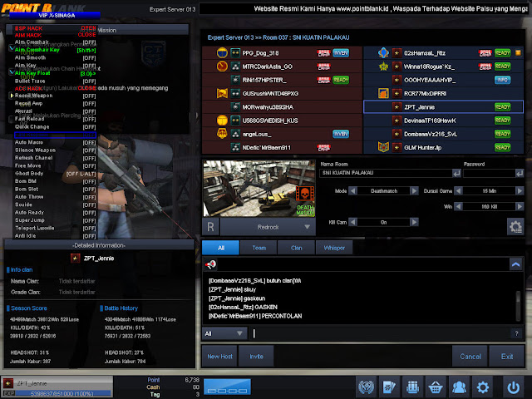
Task: Click RCR77MixDIPRRI clan emblem icon
Action: click(x=383, y=93)
